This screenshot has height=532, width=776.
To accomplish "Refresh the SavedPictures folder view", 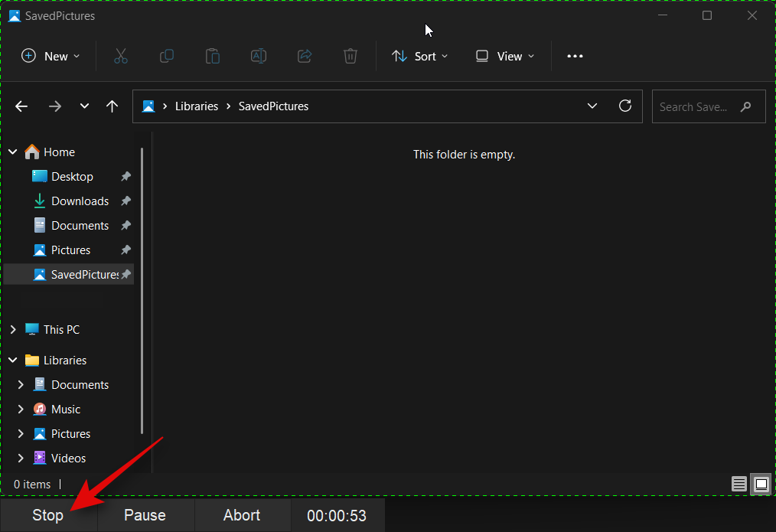I will tap(625, 106).
